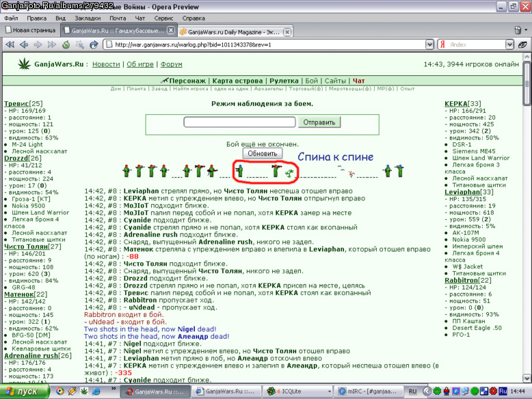The height and width of the screenshot is (399, 532).
Task: Open Рулетка in the game menu
Action: click(284, 81)
